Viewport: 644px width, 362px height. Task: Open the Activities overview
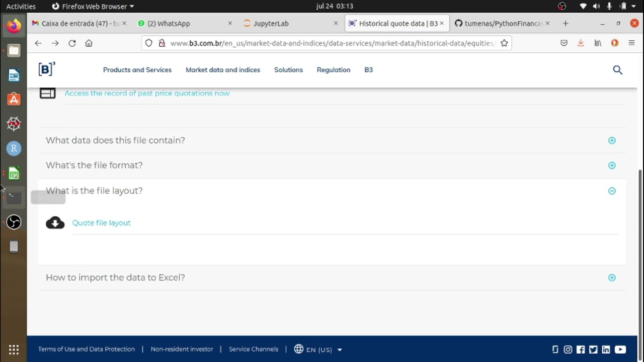tap(21, 6)
